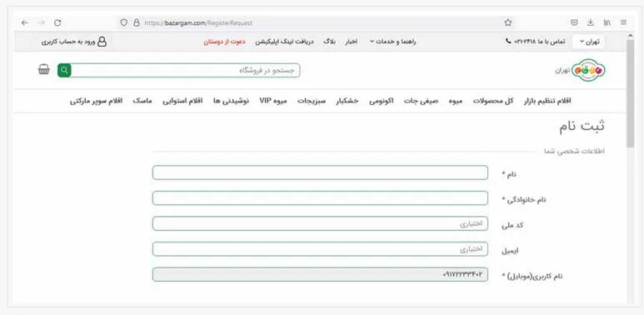The image size is (644, 315).
Task: Click the page vertical scrollbar thumb
Action: (x=630, y=92)
